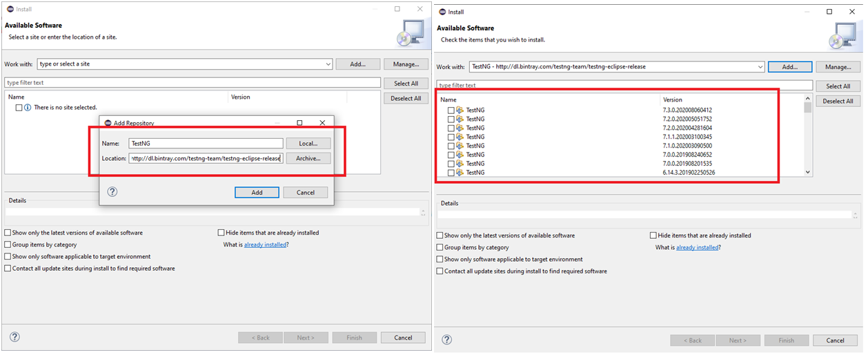Check the TestNG 7.3.0.202008060412 checkbox
Viewport: 868px width, 359px height.
point(451,110)
